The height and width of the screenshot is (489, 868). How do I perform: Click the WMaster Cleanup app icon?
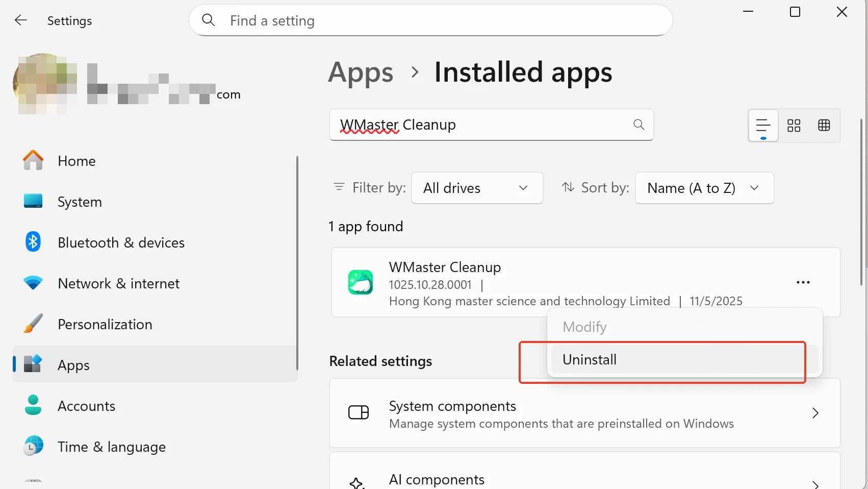[361, 282]
